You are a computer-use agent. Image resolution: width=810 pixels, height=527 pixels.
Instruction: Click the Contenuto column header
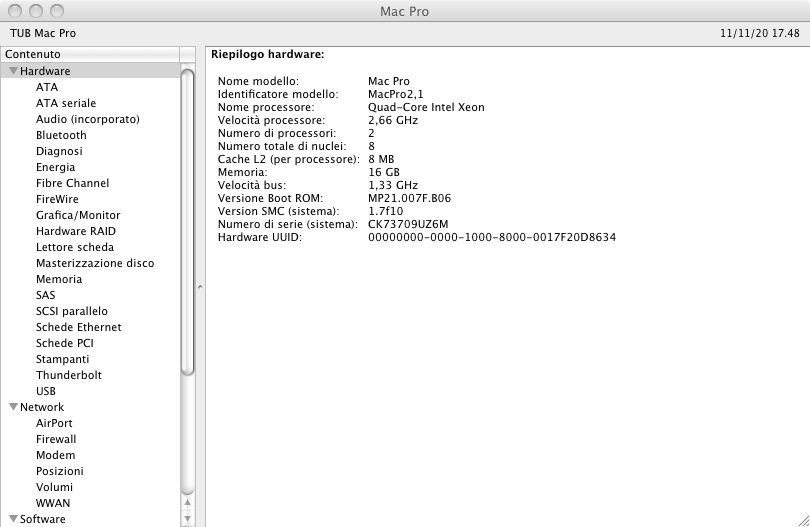point(90,54)
